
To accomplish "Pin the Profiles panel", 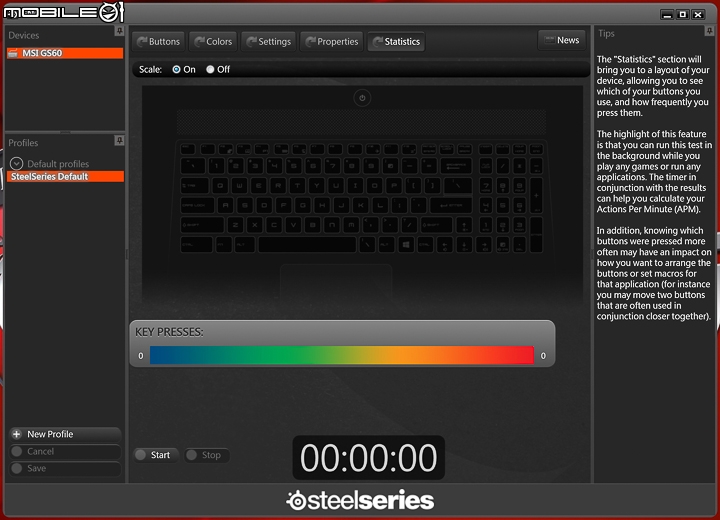I will [119, 140].
